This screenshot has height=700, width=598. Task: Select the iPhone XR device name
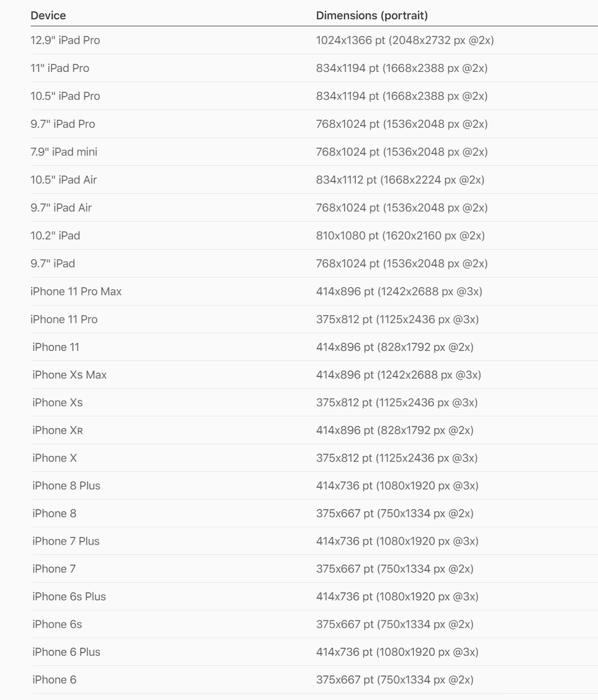[x=57, y=431]
